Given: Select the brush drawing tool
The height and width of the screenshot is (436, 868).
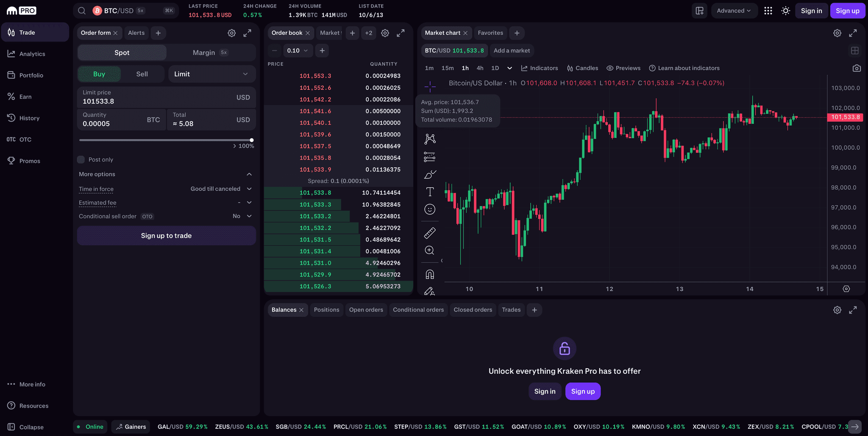Looking at the screenshot, I should 430,174.
